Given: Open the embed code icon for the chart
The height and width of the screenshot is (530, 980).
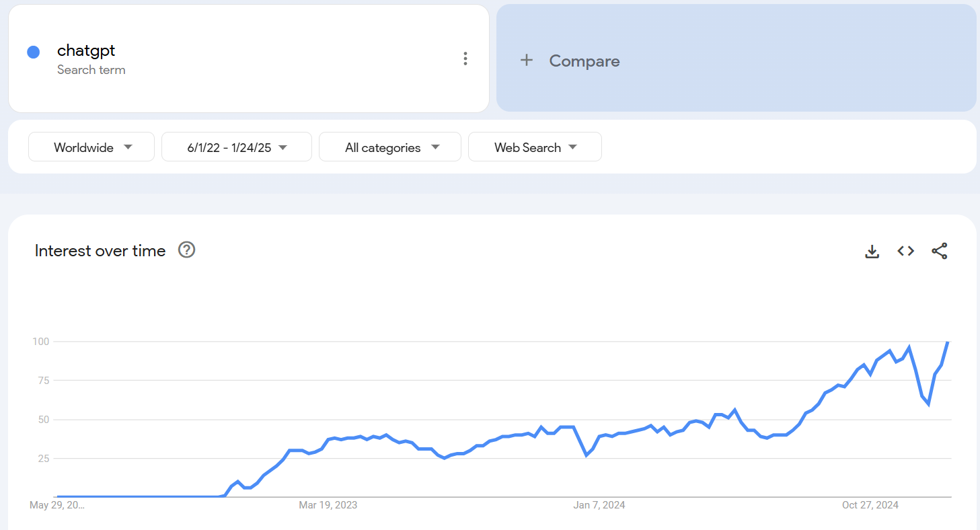Looking at the screenshot, I should click(x=906, y=251).
